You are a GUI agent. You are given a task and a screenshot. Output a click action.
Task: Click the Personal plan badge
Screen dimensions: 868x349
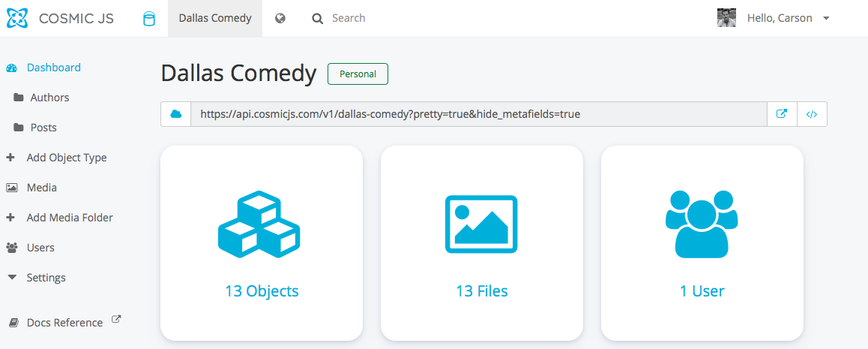click(x=358, y=74)
